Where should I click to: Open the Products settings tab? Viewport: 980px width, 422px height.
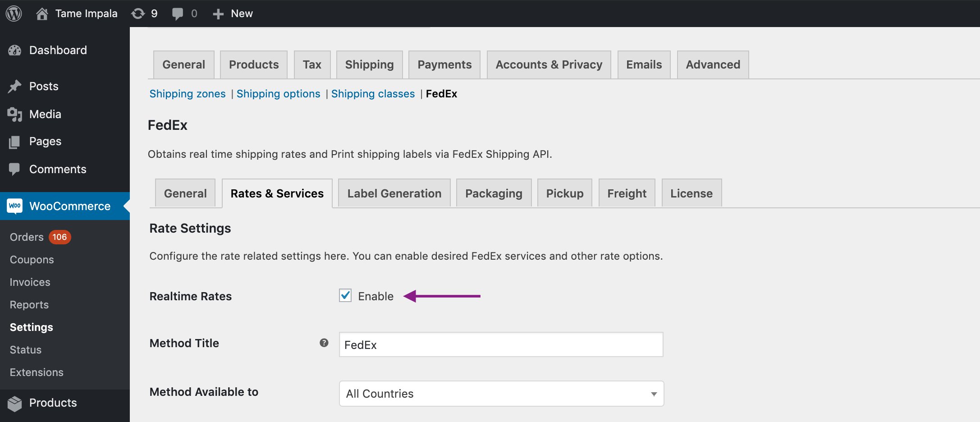click(254, 64)
